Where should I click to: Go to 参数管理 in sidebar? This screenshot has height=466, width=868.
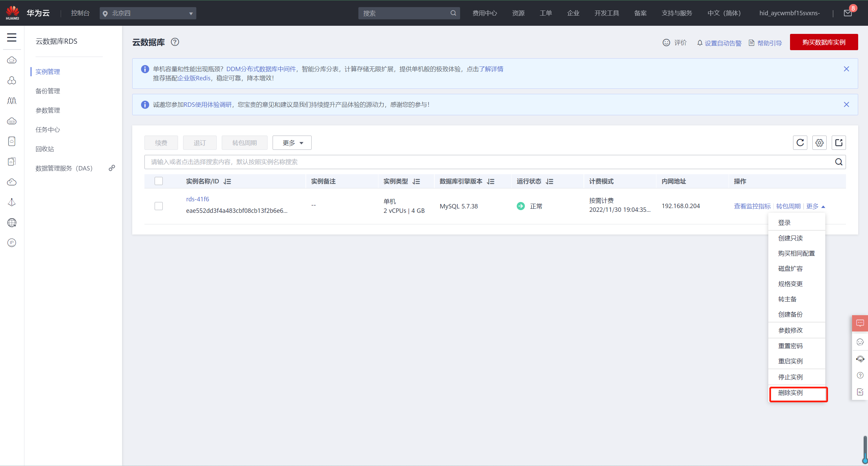(x=48, y=110)
